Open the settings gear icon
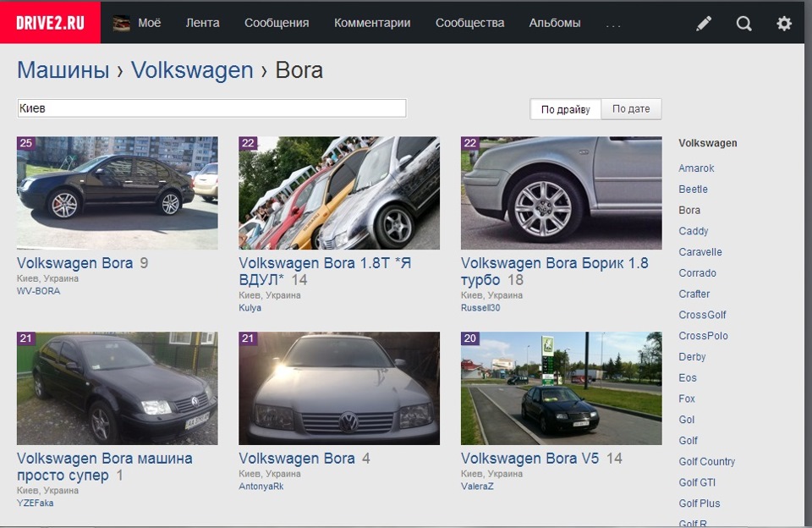The image size is (812, 528). 784,24
